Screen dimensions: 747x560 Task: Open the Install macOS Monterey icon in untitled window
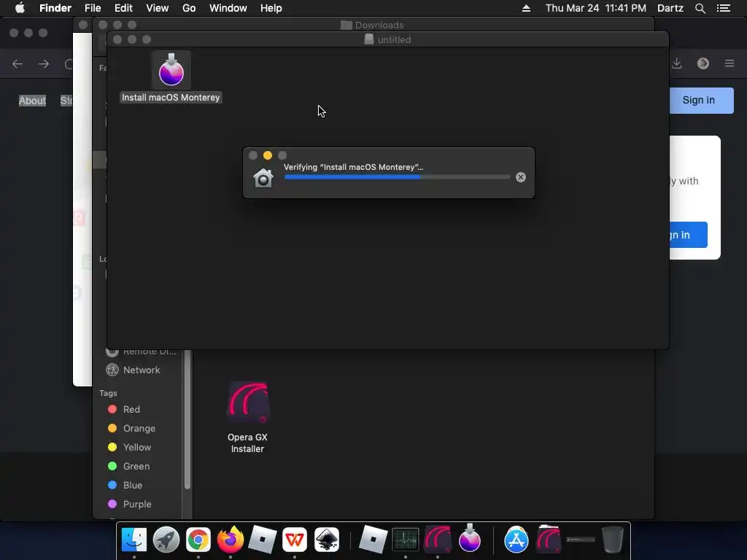click(x=171, y=71)
